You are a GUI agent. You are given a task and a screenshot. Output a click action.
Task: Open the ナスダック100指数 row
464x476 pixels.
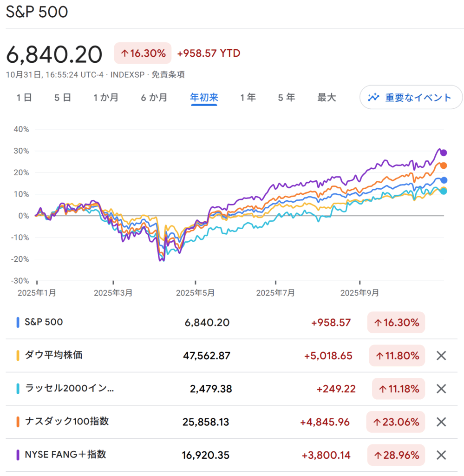(67, 422)
